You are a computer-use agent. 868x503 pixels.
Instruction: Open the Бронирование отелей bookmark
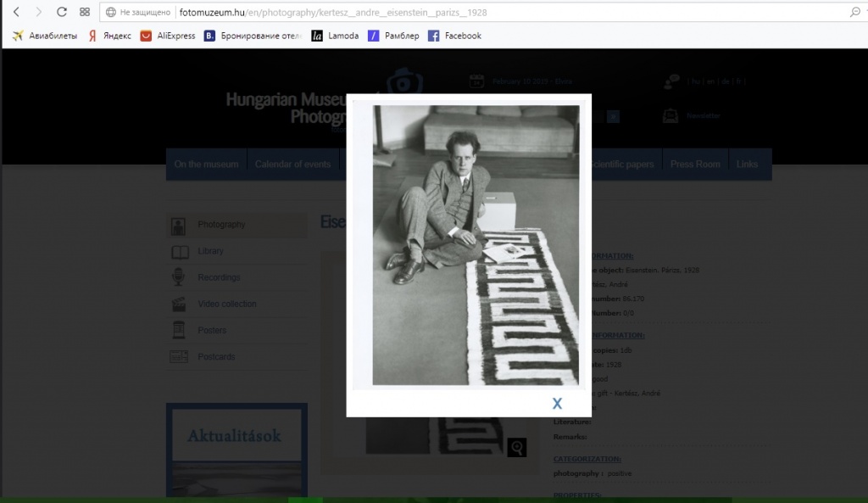pos(253,36)
